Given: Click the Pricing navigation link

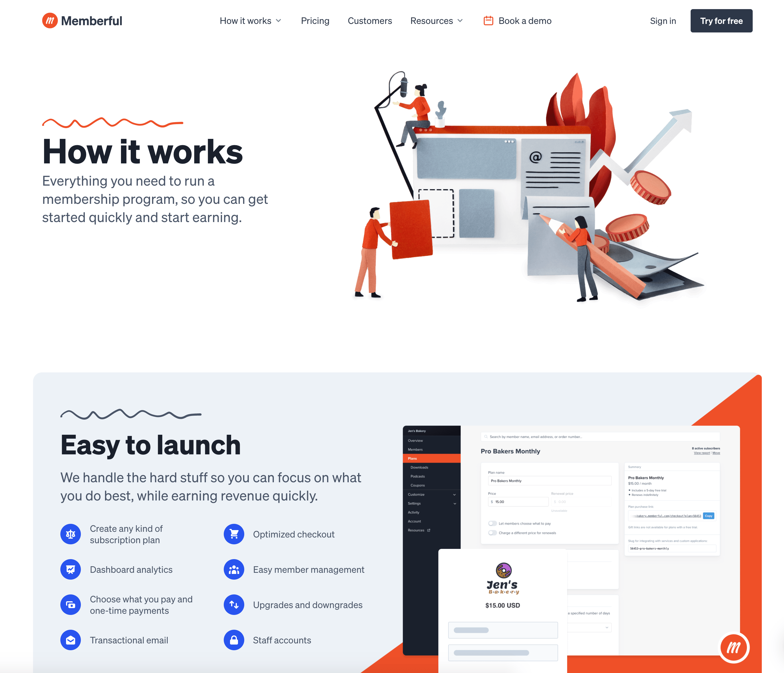Looking at the screenshot, I should coord(315,20).
